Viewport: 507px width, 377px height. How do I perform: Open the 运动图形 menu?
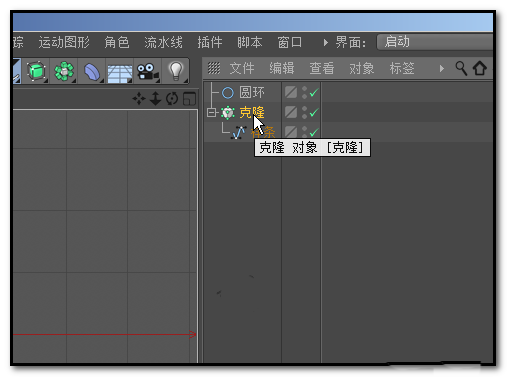tap(64, 42)
